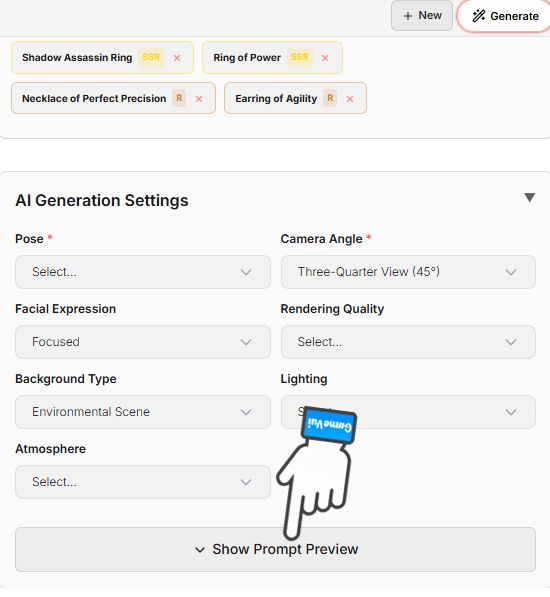The width and height of the screenshot is (550, 597).
Task: Open the Camera Angle dropdown
Action: [408, 272]
